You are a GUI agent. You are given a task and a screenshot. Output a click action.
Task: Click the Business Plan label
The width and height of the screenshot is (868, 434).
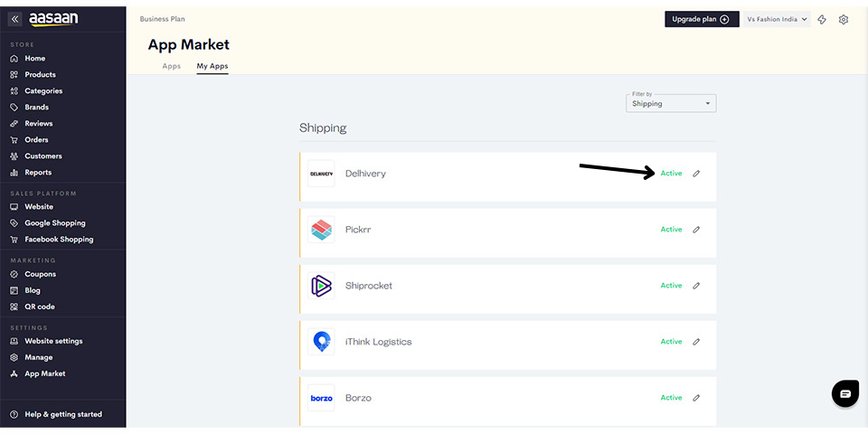click(x=162, y=19)
